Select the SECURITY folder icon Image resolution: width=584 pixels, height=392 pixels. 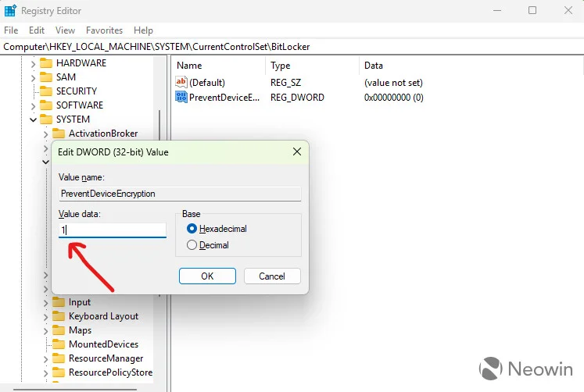46,91
